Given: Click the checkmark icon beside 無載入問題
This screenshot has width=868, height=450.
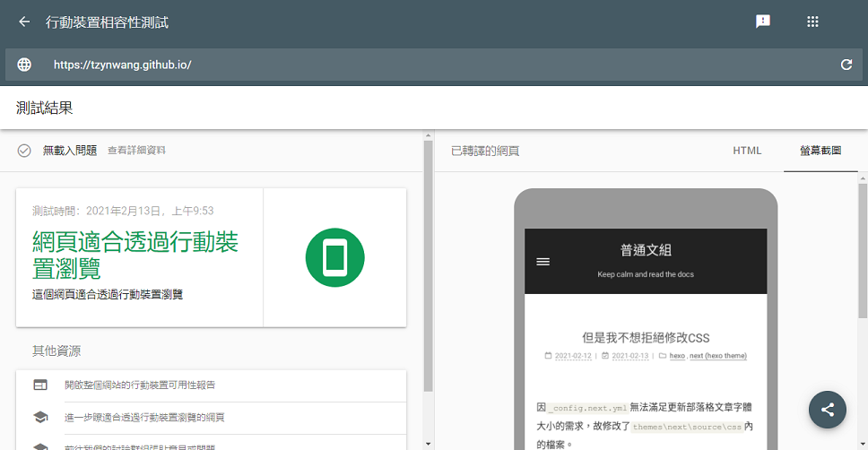Looking at the screenshot, I should (x=24, y=151).
